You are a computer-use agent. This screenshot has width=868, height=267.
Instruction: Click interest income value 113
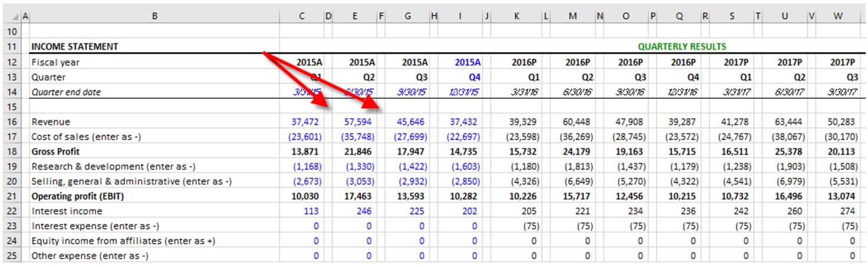[312, 211]
